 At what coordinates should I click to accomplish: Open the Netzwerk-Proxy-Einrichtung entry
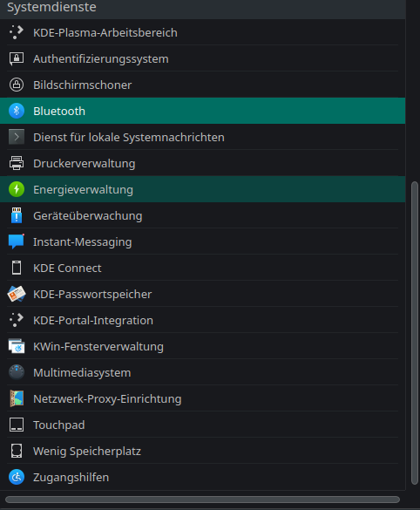[202, 398]
